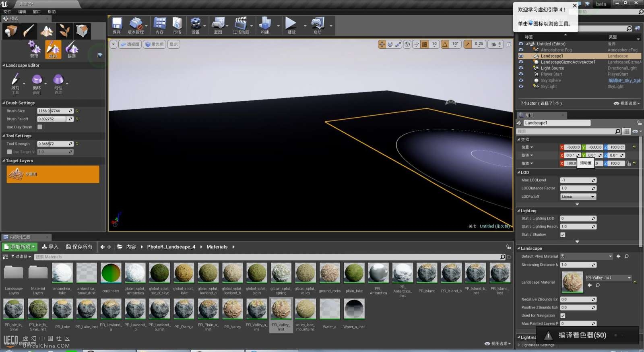
Task: Switch landscape to 管理 (Manage) mode
Action: [x=34, y=50]
